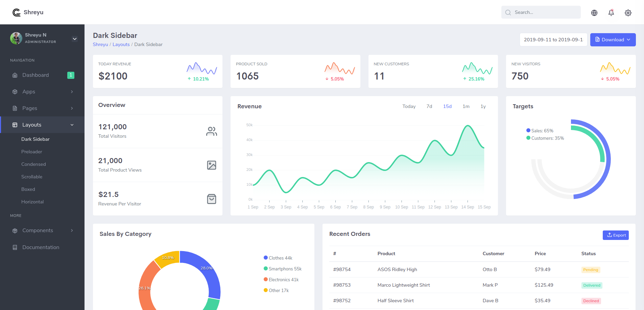Viewport: 644px width, 310px height.
Task: Expand the Components menu chevron
Action: pos(72,230)
